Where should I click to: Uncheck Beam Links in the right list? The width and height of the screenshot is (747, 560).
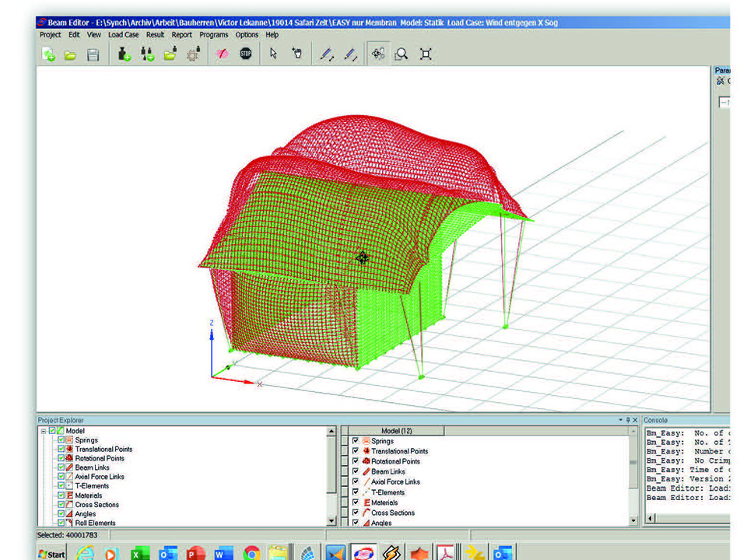(x=356, y=471)
